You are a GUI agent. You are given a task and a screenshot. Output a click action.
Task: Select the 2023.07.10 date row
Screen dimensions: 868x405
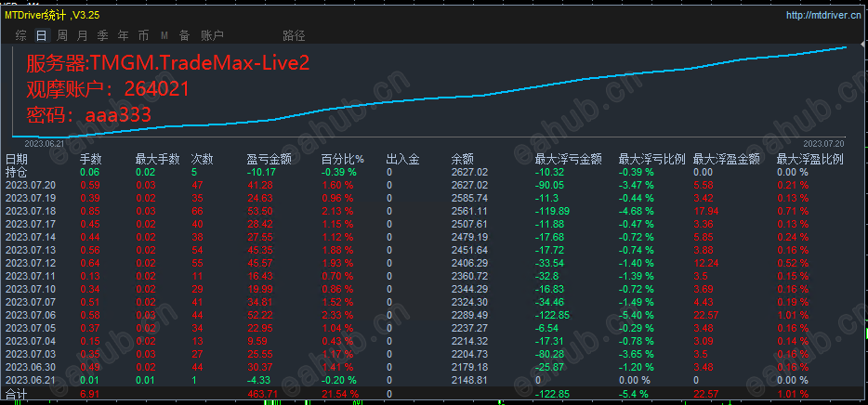30,289
